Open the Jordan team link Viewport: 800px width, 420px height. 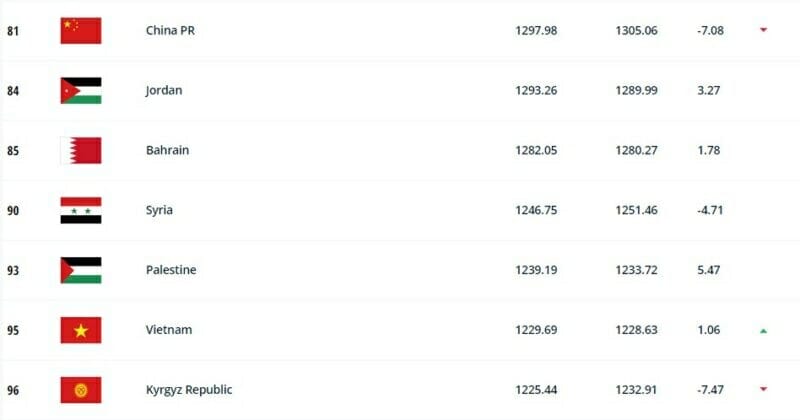pyautogui.click(x=164, y=90)
